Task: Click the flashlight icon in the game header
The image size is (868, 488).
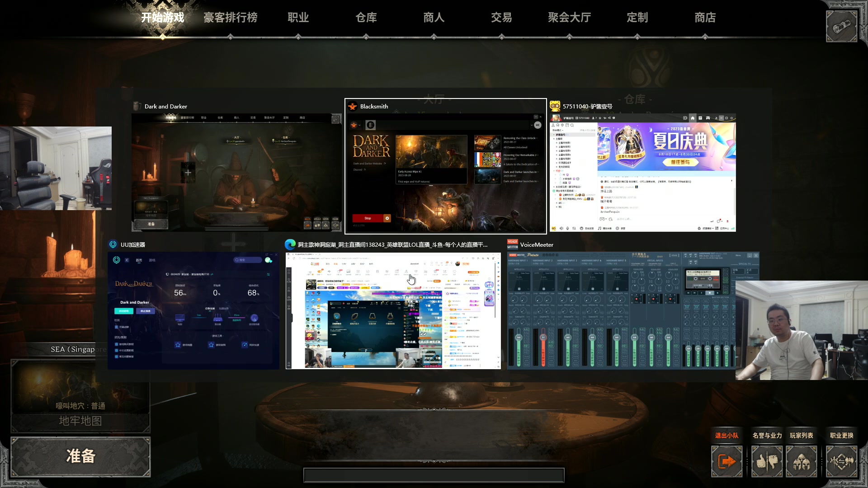Action: click(841, 27)
